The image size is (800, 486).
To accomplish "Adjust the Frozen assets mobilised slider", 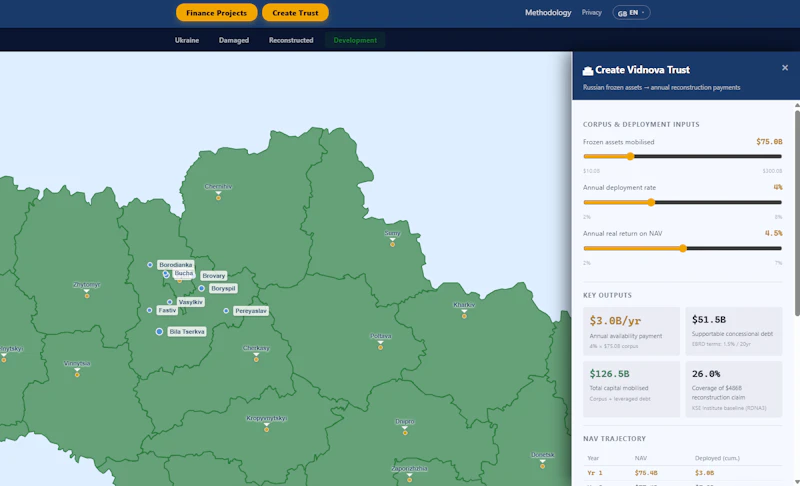I will pyautogui.click(x=682, y=157).
